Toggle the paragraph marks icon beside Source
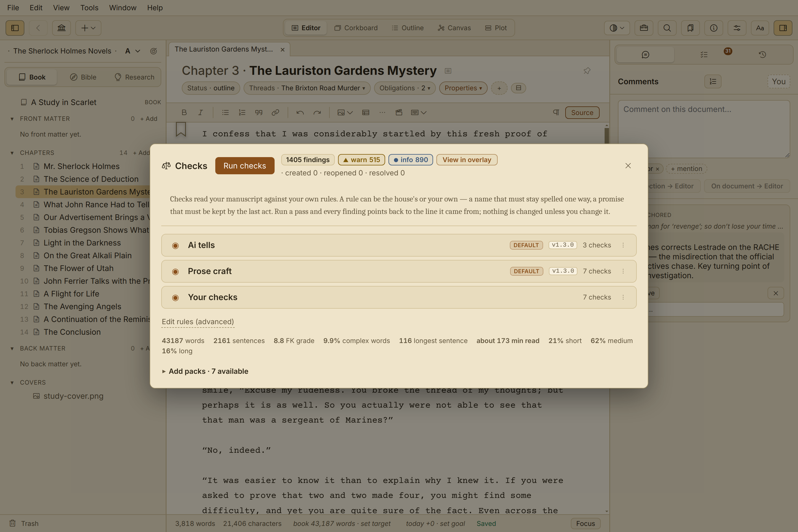The width and height of the screenshot is (798, 532). 556,113
